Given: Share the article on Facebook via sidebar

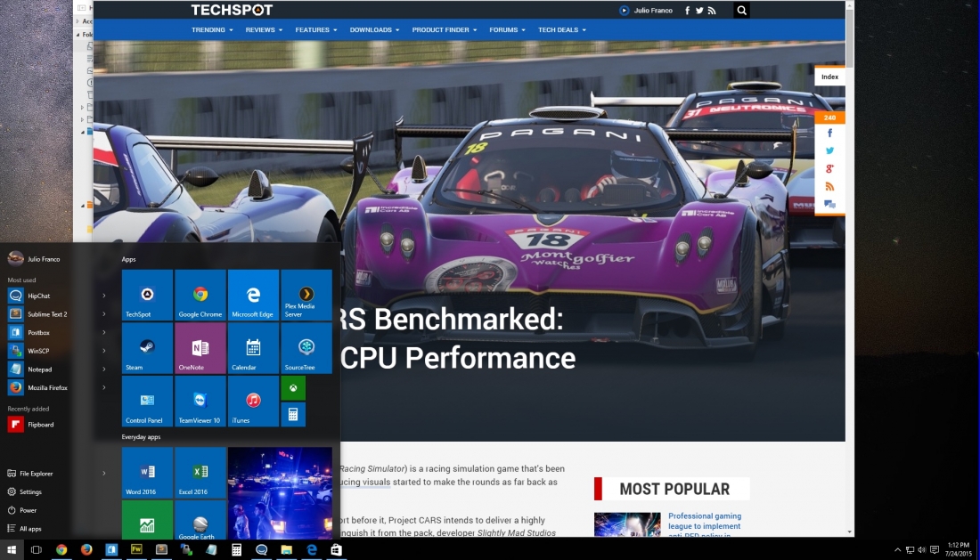Looking at the screenshot, I should pos(830,133).
